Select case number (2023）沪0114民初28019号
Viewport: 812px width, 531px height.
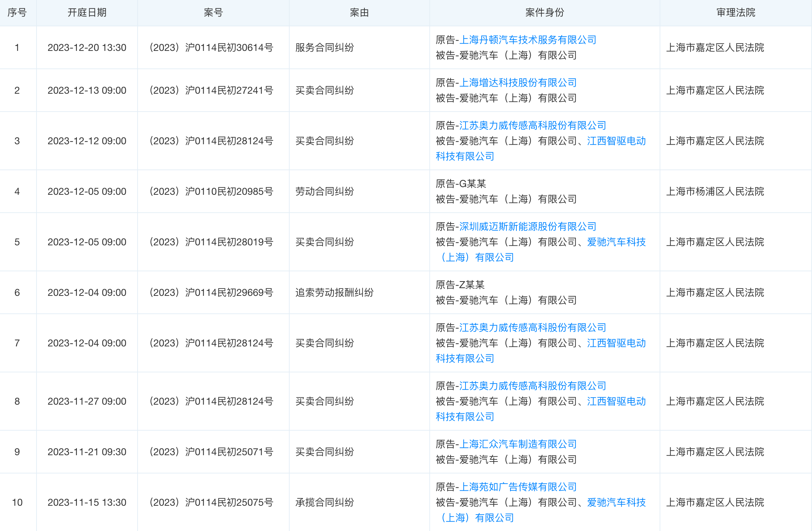point(211,242)
